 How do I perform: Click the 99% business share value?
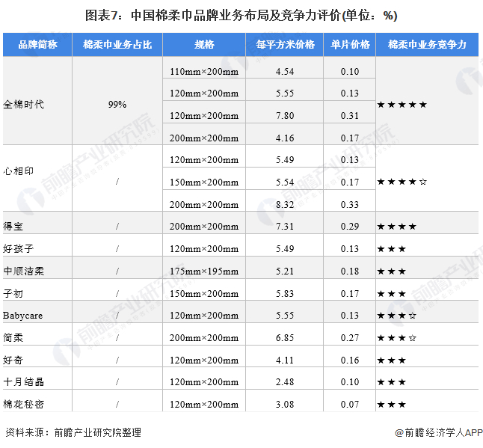(x=117, y=105)
